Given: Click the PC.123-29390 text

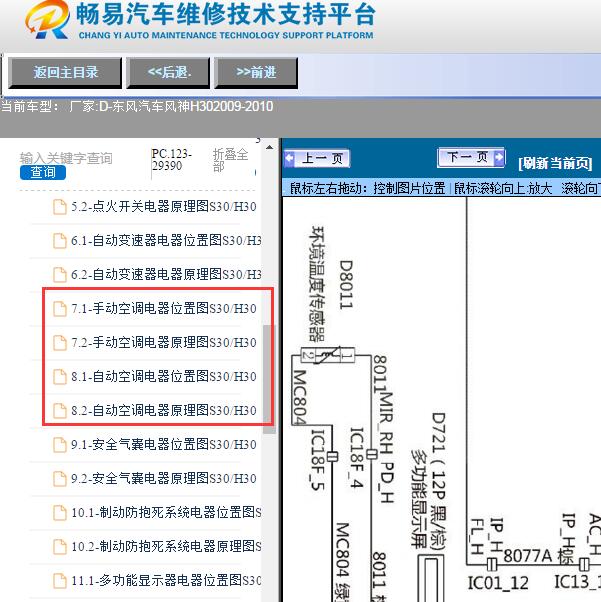Looking at the screenshot, I should [x=171, y=160].
